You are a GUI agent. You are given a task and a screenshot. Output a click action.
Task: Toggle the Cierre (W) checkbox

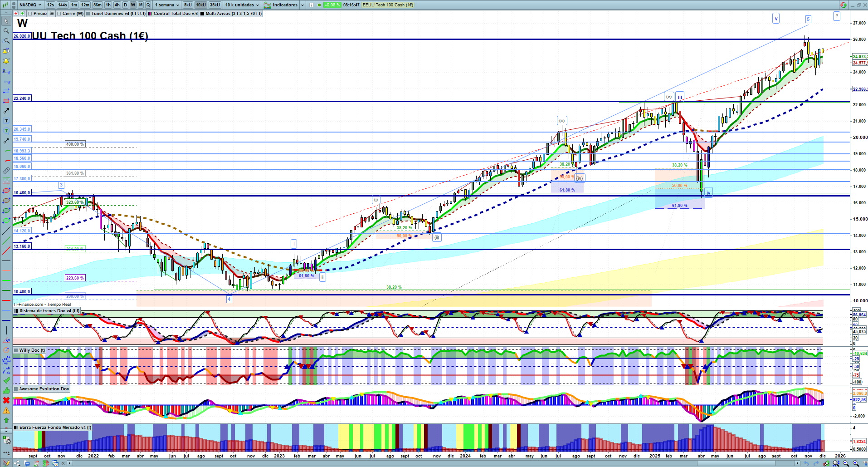point(59,14)
